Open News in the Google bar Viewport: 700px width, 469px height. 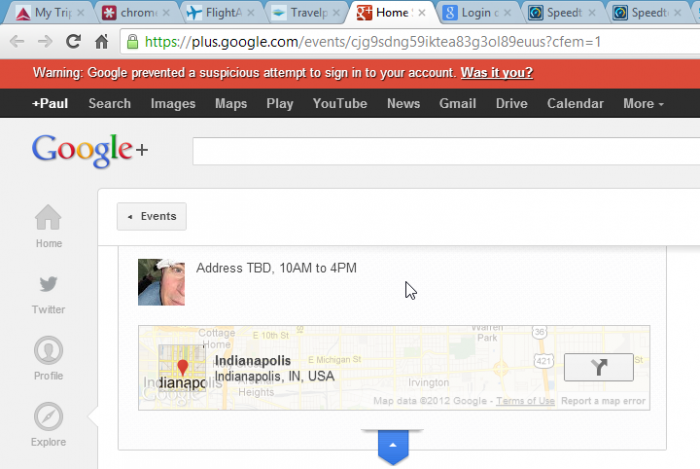[403, 104]
